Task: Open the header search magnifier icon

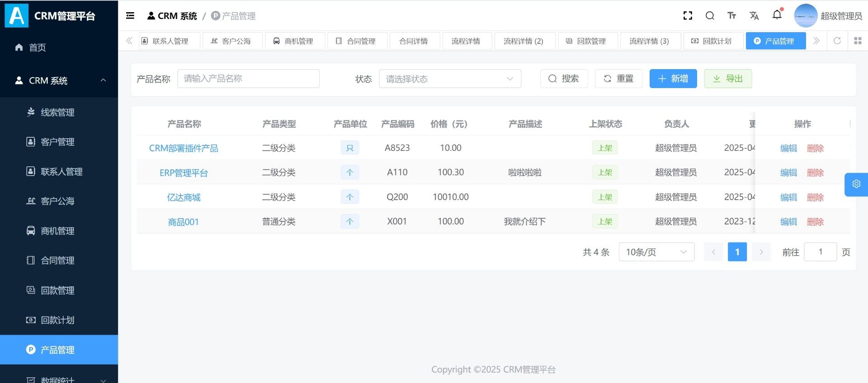Action: click(710, 16)
